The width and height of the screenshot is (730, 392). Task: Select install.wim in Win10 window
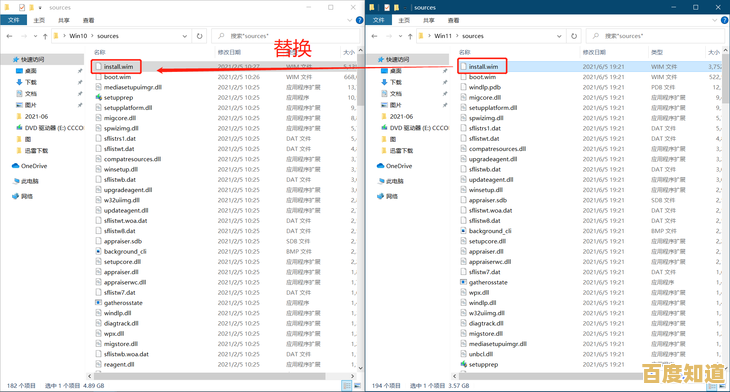(x=118, y=67)
